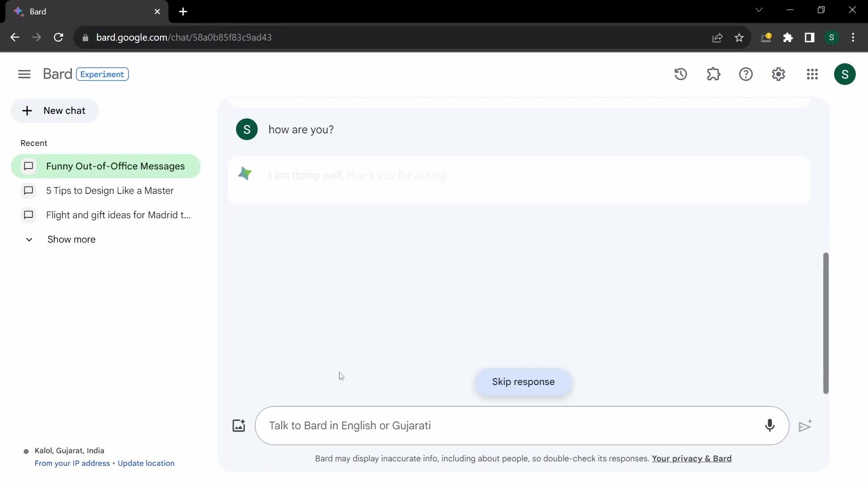The image size is (868, 488).
Task: Select Funny Out-of-Office Messages chat
Action: [x=116, y=166]
